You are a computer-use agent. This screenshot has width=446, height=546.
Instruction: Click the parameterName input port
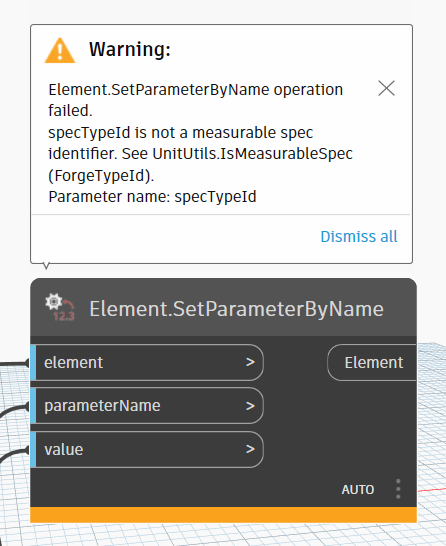pyautogui.click(x=147, y=406)
